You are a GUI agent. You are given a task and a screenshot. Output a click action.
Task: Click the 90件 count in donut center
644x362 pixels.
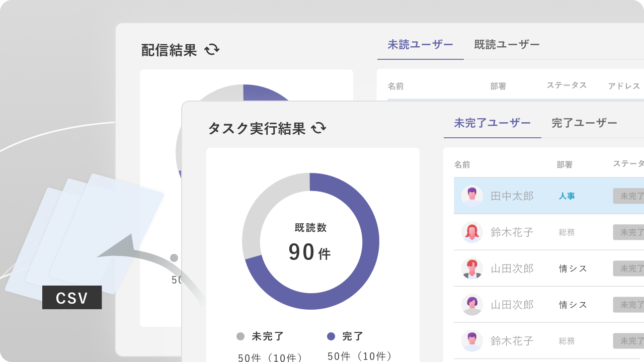click(x=310, y=252)
